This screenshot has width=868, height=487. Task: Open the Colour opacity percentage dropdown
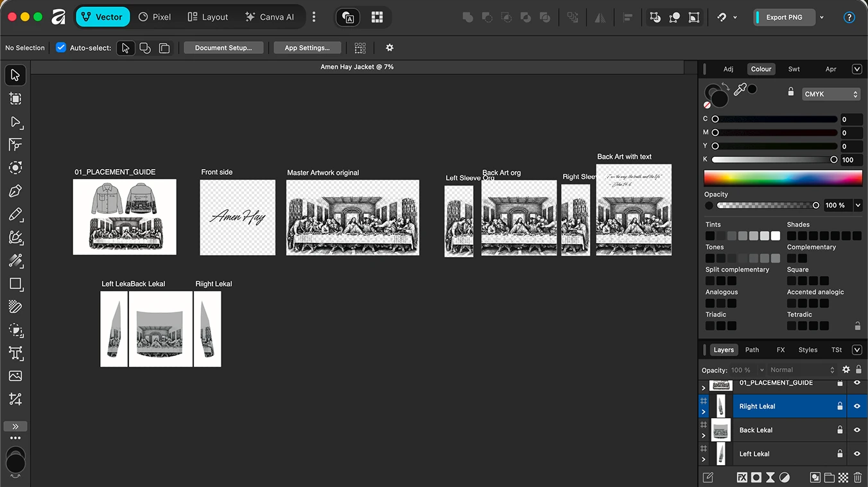coord(858,206)
